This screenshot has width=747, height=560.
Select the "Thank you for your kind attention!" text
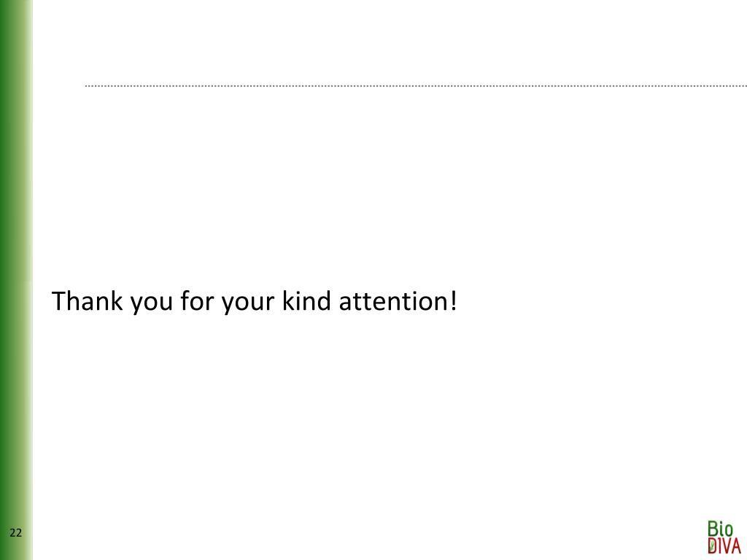click(255, 302)
